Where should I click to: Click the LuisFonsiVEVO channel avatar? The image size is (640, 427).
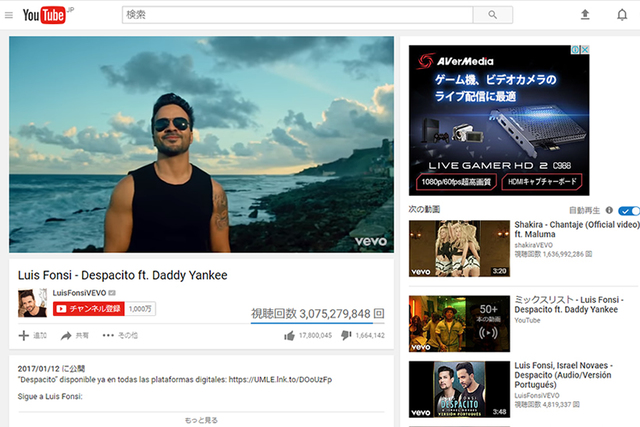pos(32,303)
